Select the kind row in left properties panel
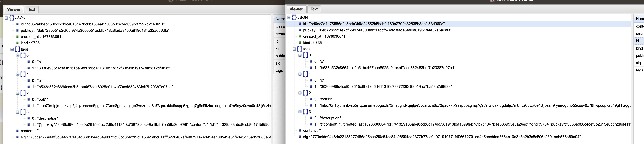Viewport: 644px width, 144px height. (279, 49)
